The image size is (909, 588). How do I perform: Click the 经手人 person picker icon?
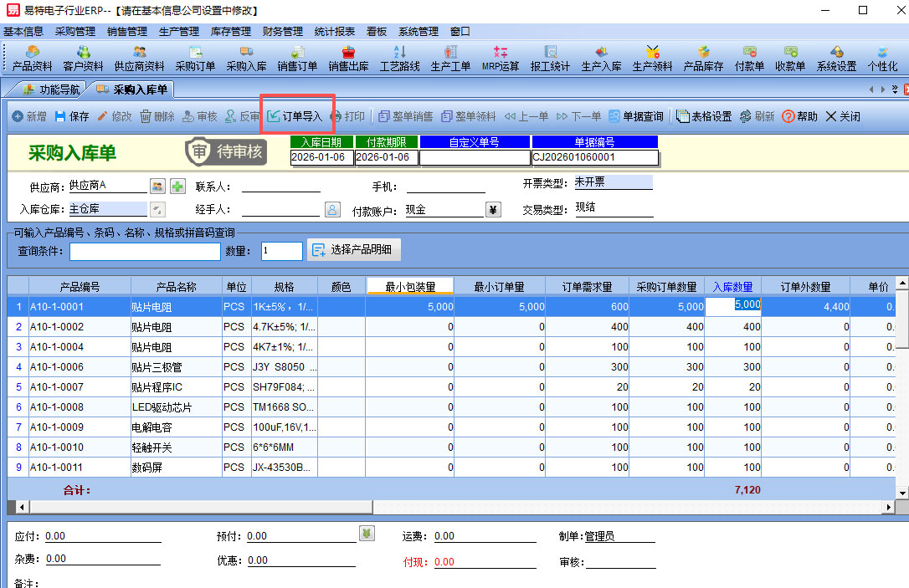(x=331, y=210)
